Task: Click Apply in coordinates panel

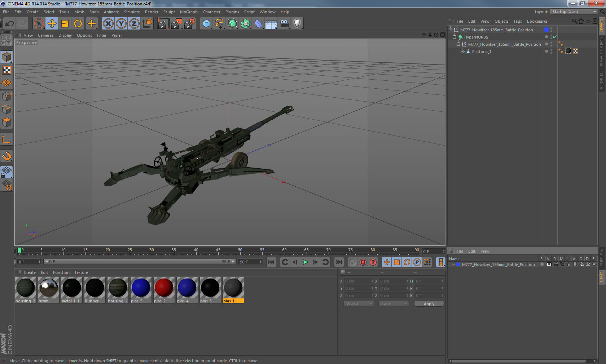Action: click(x=429, y=304)
